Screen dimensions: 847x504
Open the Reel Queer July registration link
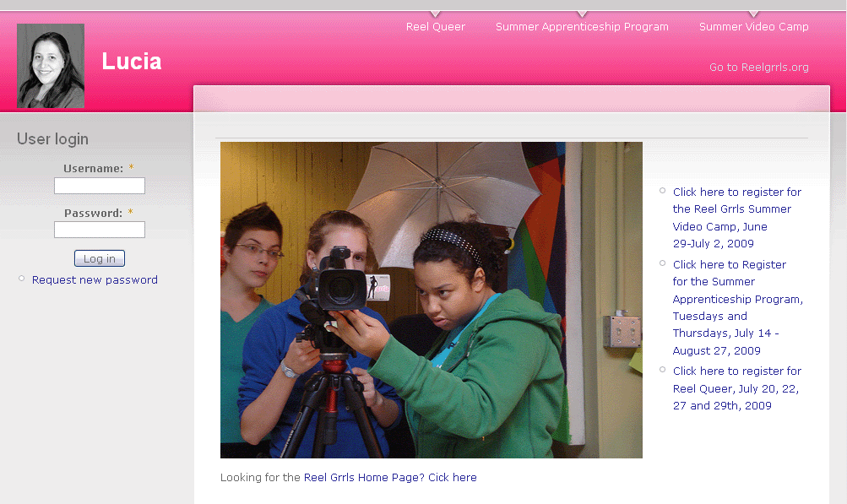(x=737, y=387)
